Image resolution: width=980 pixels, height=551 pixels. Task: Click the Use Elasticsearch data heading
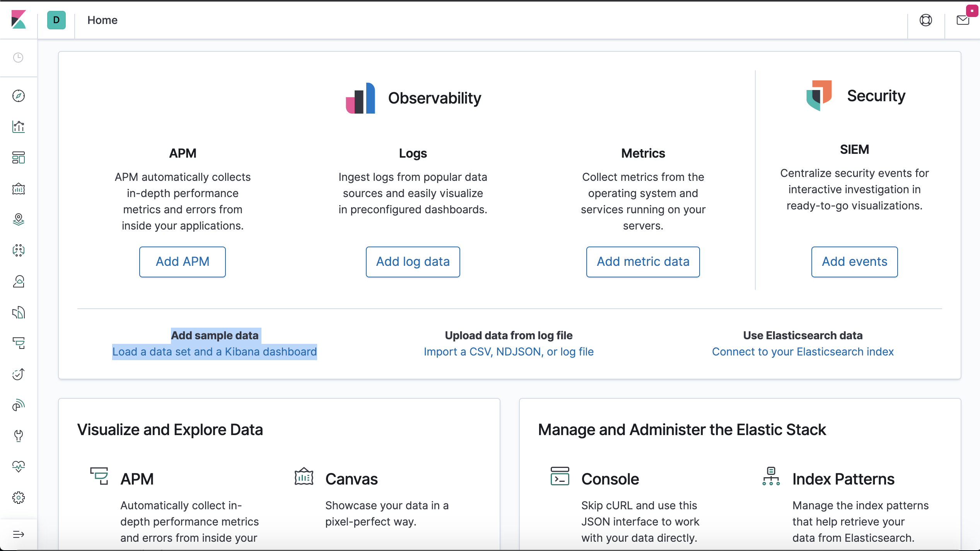[803, 335]
